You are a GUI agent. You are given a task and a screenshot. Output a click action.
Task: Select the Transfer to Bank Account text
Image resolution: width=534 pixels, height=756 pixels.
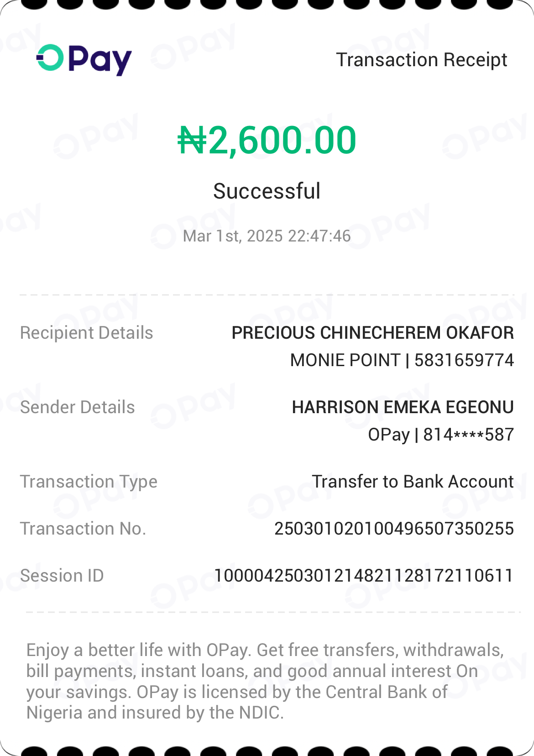coord(413,482)
